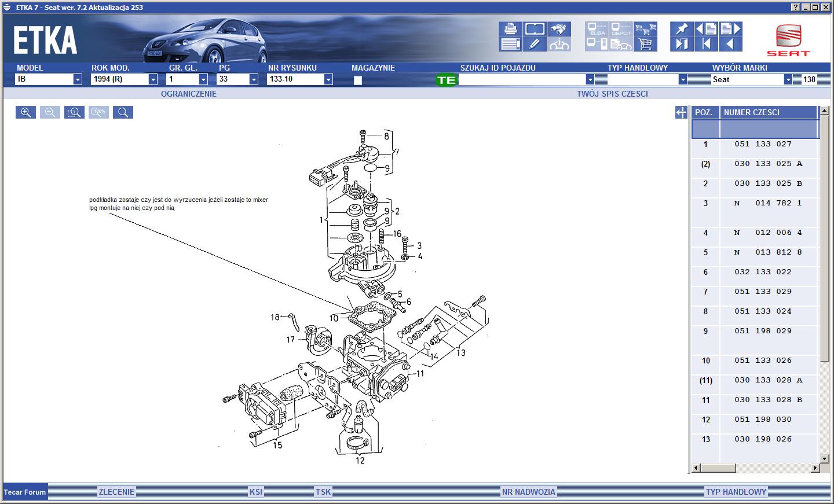
Task: Open the MODEL dropdown showing IB
Action: (78, 80)
